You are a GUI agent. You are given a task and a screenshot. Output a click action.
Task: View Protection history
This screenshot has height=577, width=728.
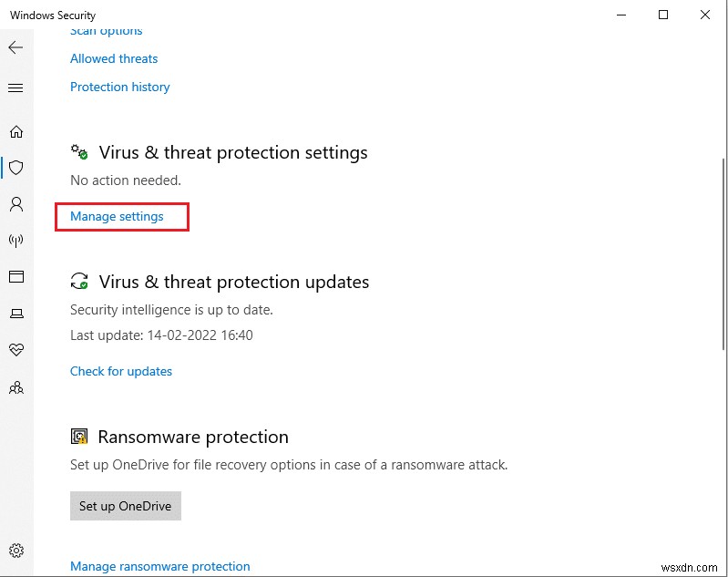pyautogui.click(x=119, y=87)
